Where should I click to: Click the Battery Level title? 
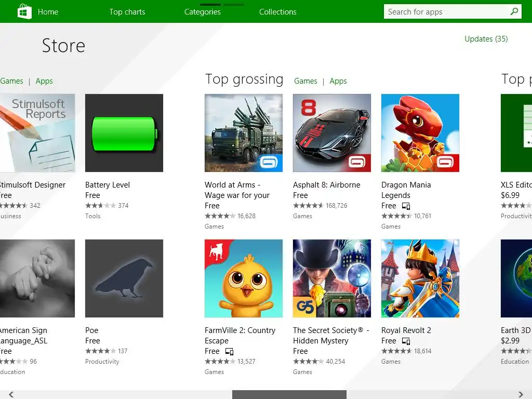click(x=108, y=185)
